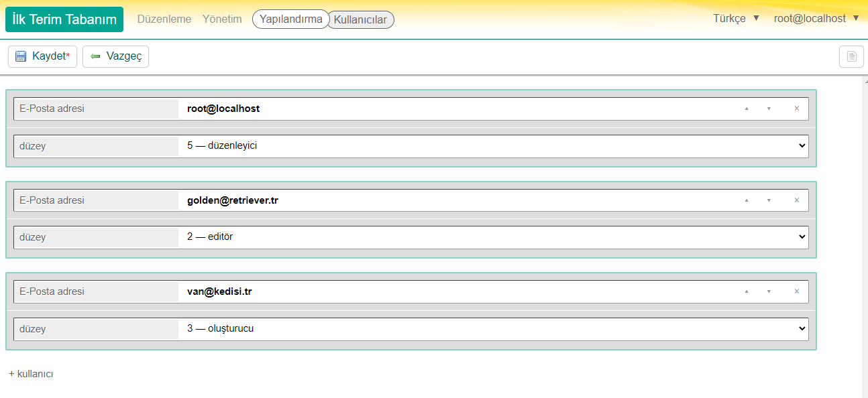Expand the '3 — oluşturucu' level dropdown

pos(493,328)
